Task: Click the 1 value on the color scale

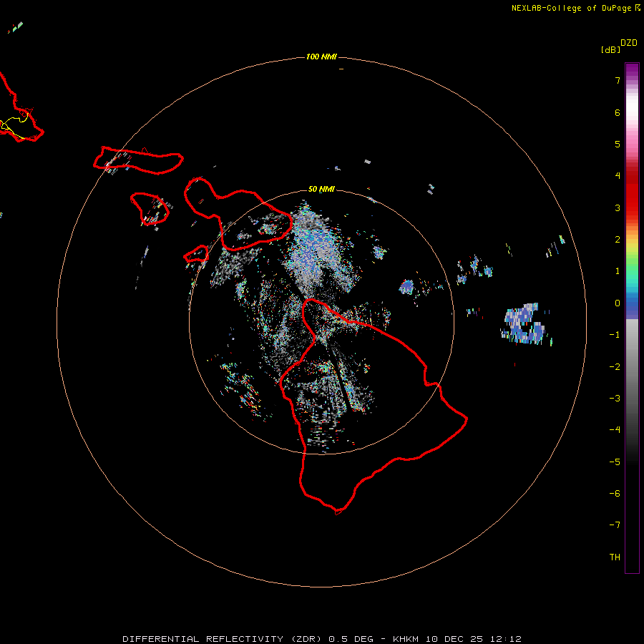Action: 618,271
